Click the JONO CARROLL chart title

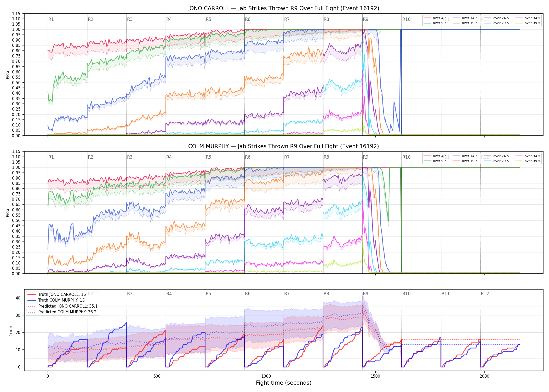click(x=284, y=8)
